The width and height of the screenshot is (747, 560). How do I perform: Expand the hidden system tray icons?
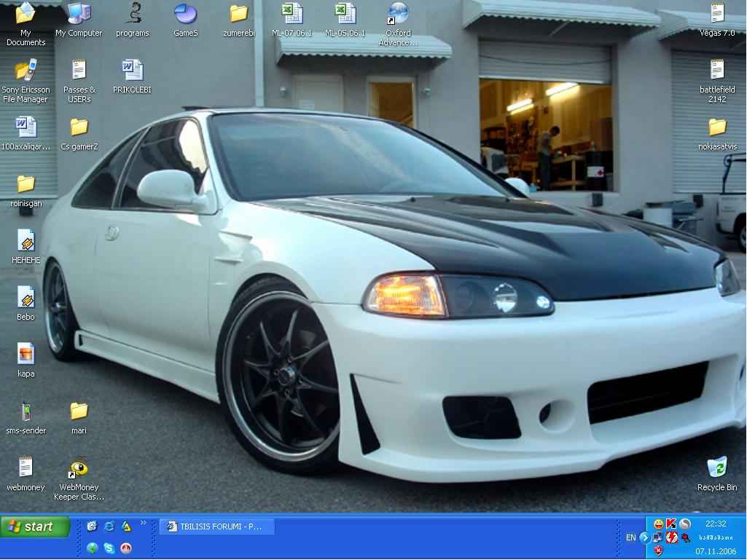pyautogui.click(x=645, y=537)
